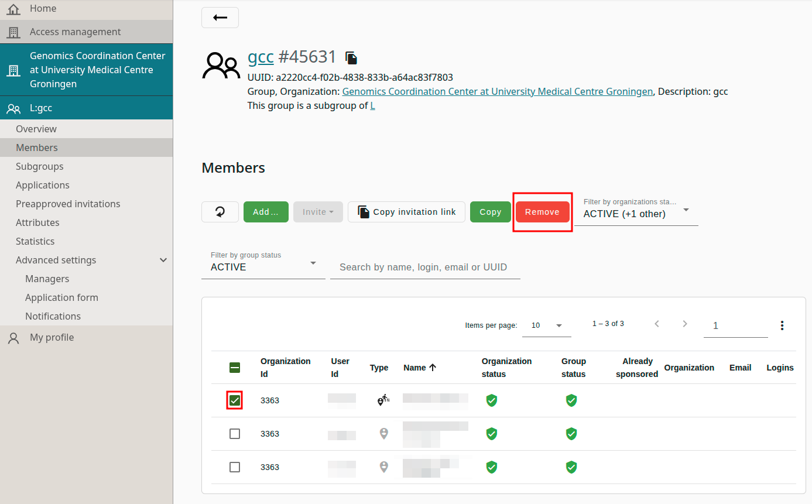Viewport: 812px width, 504px height.
Task: Click the sort arrow next to Name
Action: point(433,368)
